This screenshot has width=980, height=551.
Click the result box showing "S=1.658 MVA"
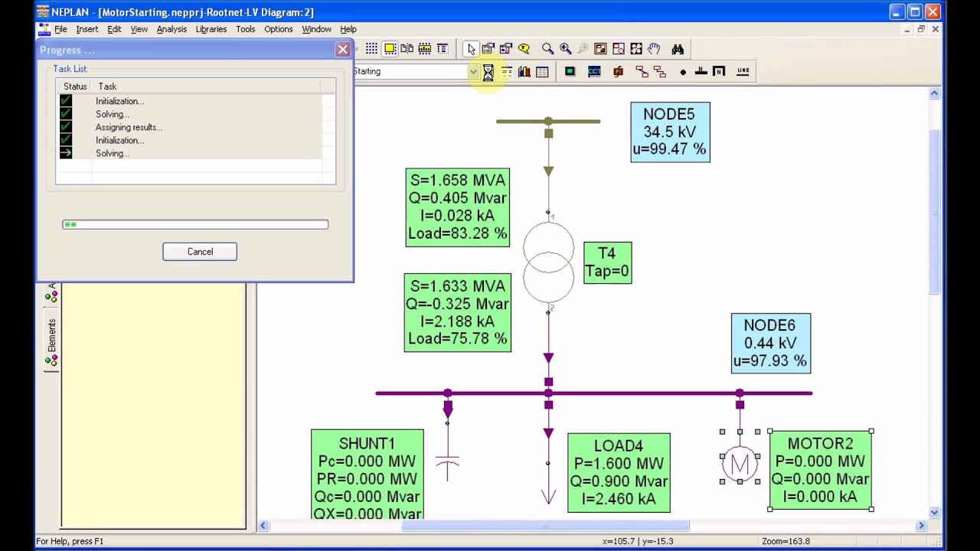pyautogui.click(x=457, y=207)
